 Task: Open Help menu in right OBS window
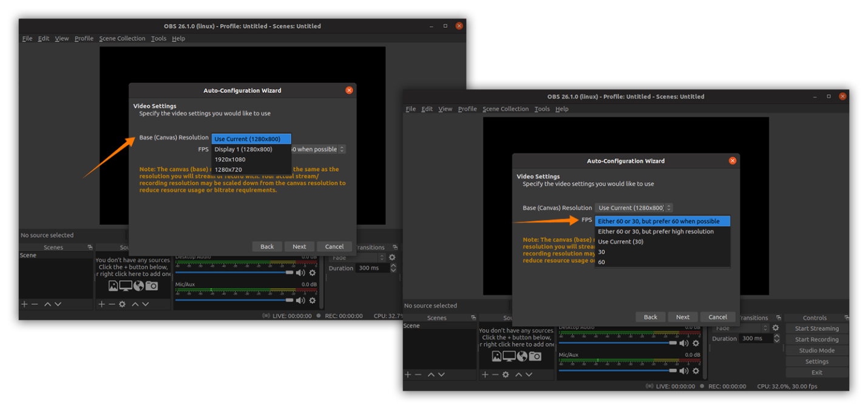tap(562, 109)
